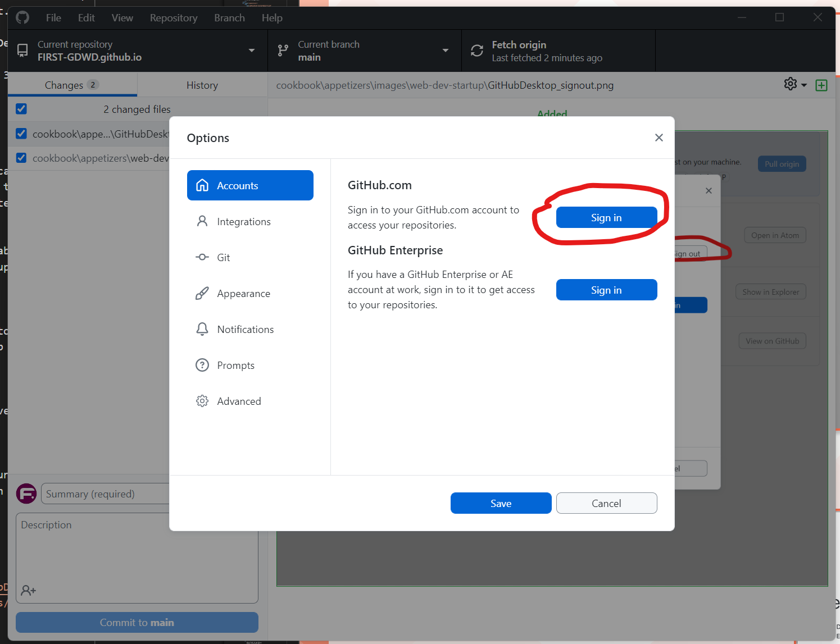The width and height of the screenshot is (840, 644).
Task: Sign in to GitHub.com account
Action: (x=606, y=217)
